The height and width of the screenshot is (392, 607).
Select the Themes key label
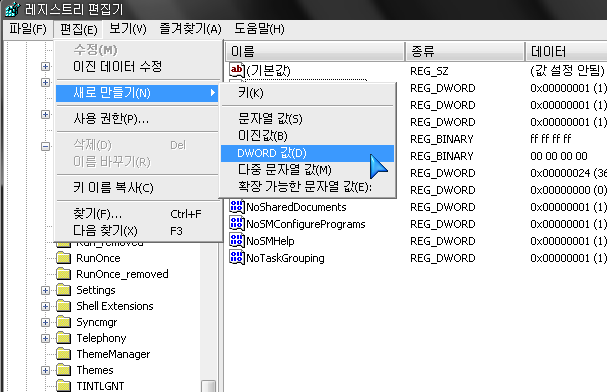coord(95,370)
